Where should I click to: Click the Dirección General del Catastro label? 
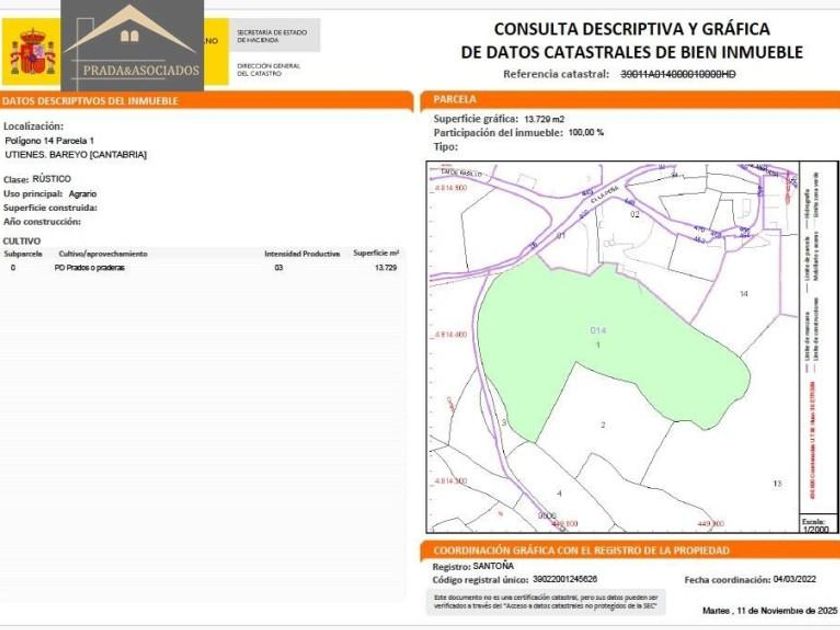pos(266,69)
